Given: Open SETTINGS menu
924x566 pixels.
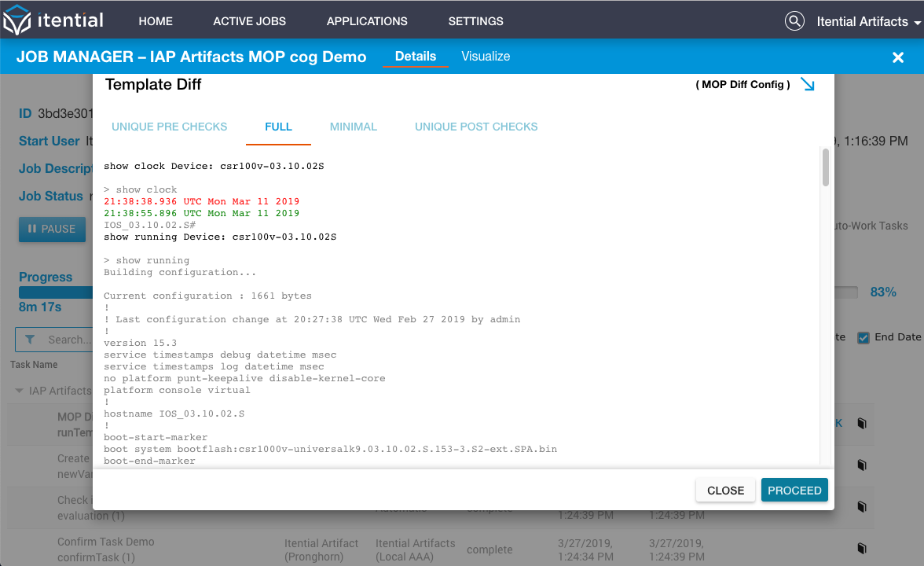Looking at the screenshot, I should coord(475,21).
